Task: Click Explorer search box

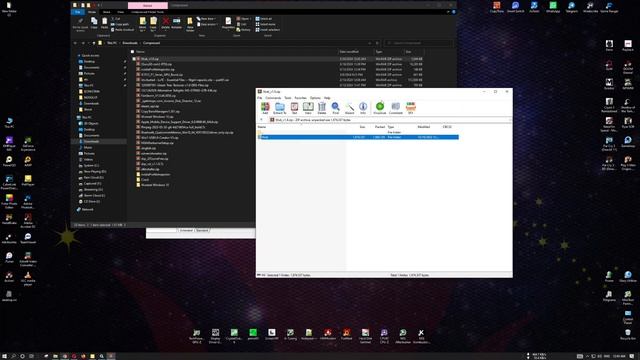Action: [418, 43]
